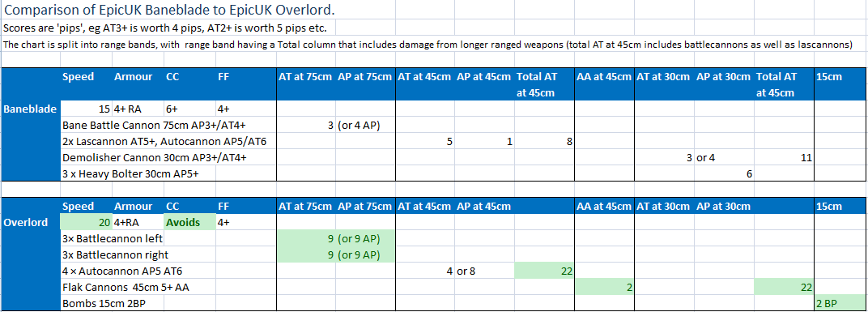Click '(or 9 AP)' in Battlecannon left row
This screenshot has width=868, height=312.
point(364,239)
